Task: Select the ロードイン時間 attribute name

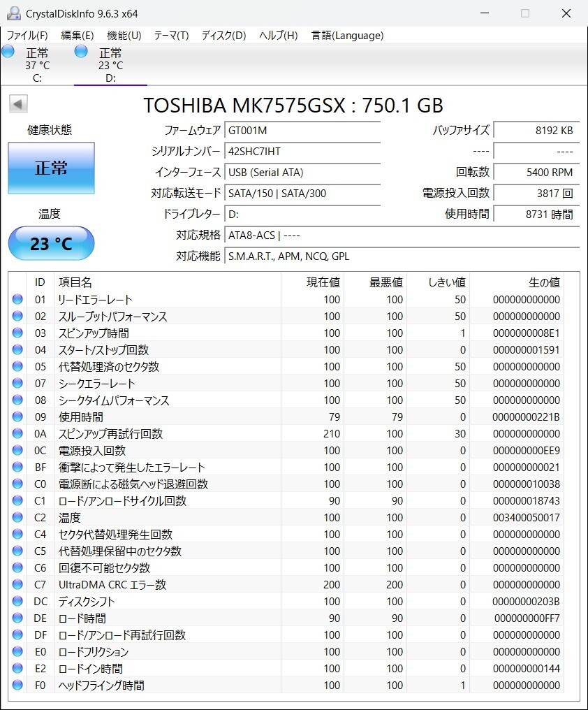Action: point(91,668)
